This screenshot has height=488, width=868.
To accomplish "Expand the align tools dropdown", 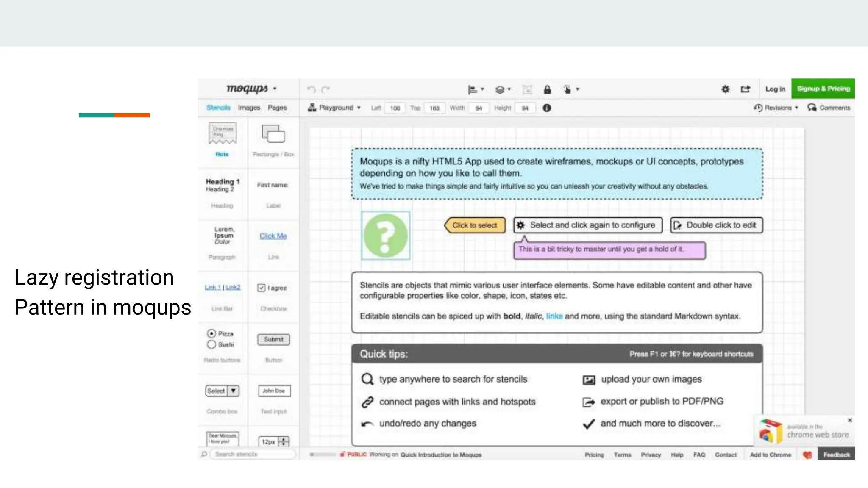I will 476,89.
